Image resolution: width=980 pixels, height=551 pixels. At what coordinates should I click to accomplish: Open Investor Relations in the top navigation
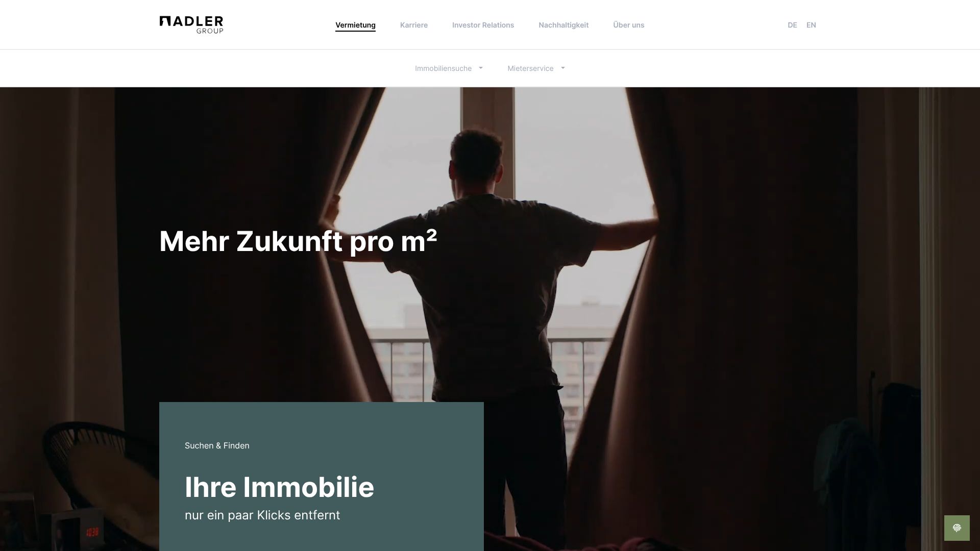tap(483, 25)
